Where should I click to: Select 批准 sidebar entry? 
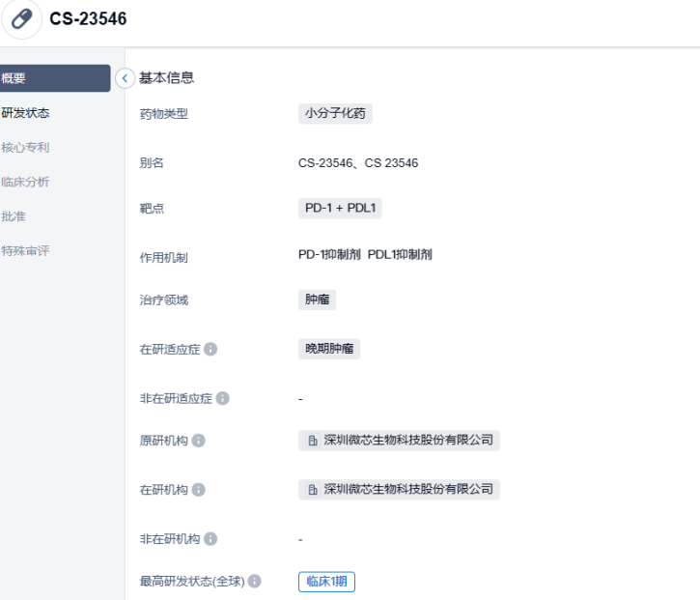coord(14,216)
